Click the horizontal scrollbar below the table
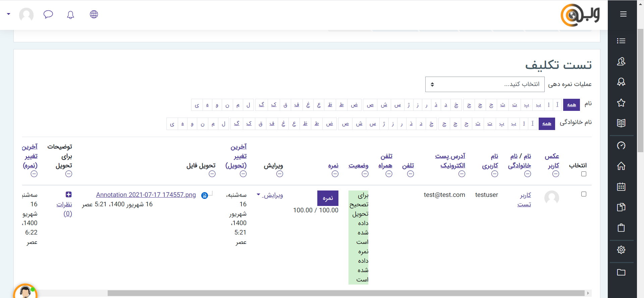 [345, 293]
